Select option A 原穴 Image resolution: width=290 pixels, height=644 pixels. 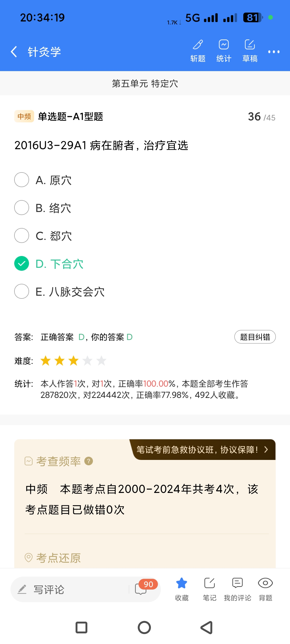22,180
